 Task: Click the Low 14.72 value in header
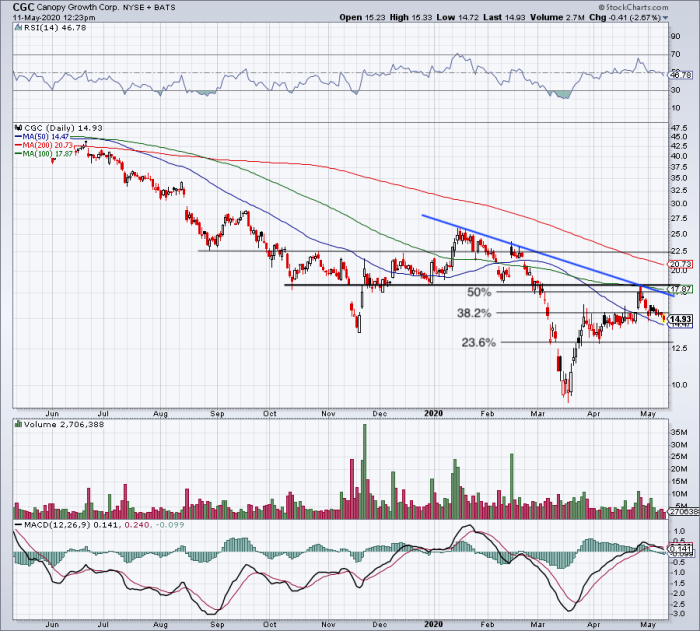pyautogui.click(x=457, y=17)
